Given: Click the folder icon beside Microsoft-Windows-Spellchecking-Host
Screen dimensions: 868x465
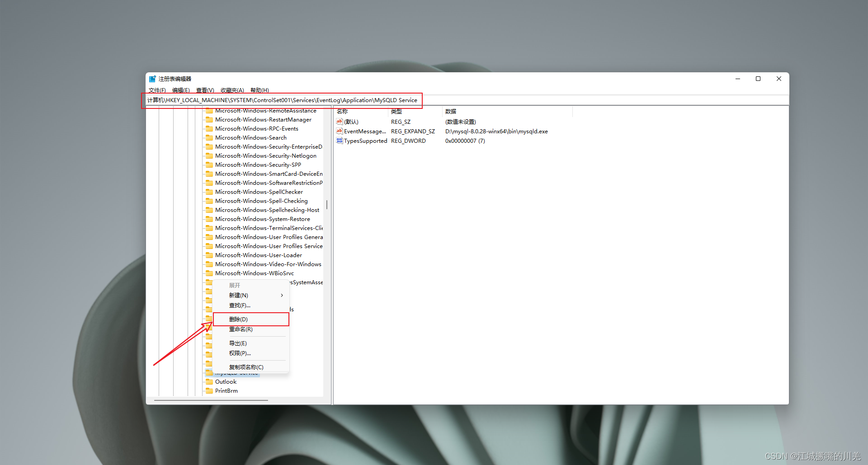Looking at the screenshot, I should 209,210.
